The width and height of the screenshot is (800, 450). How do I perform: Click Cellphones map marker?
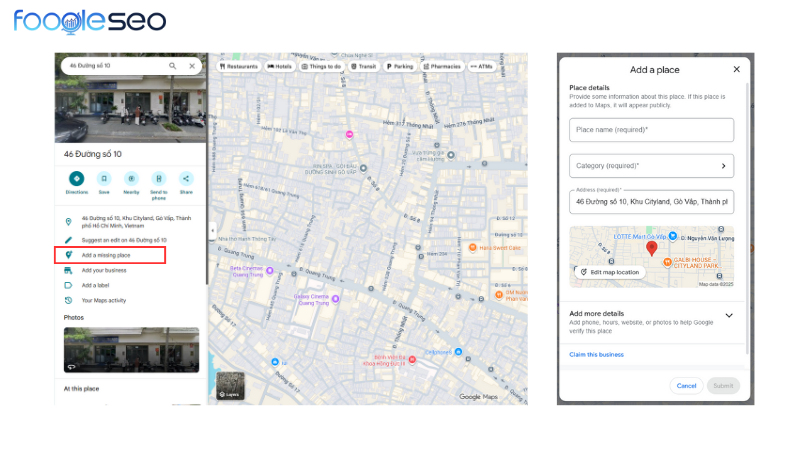point(458,352)
